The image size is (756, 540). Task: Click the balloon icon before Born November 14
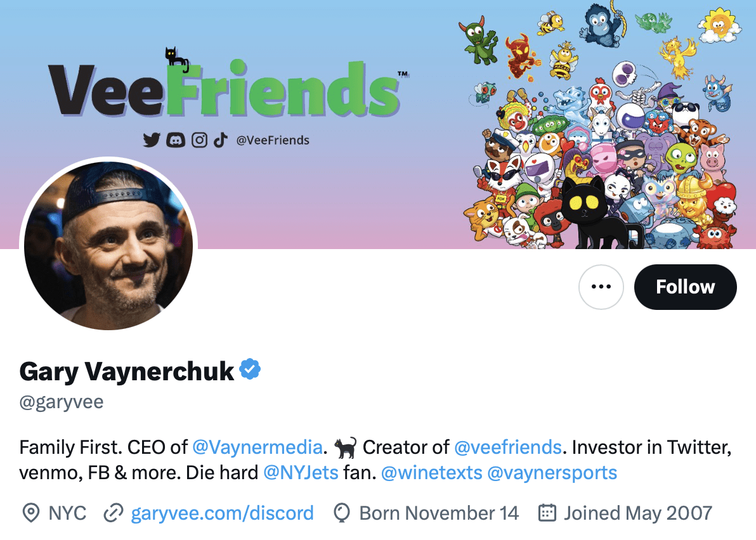(342, 513)
